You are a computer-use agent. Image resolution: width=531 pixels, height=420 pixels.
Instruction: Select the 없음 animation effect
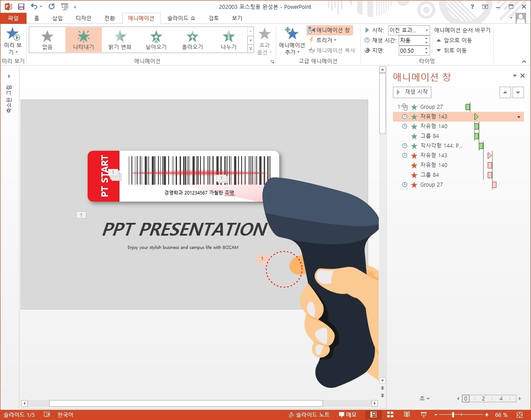click(47, 40)
